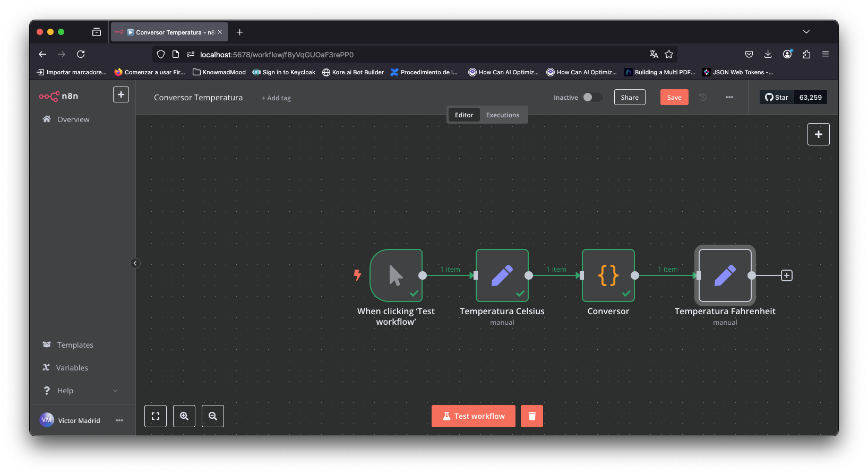Viewport: 868px width, 475px height.
Task: Open the add node panel plus button
Action: tap(819, 134)
